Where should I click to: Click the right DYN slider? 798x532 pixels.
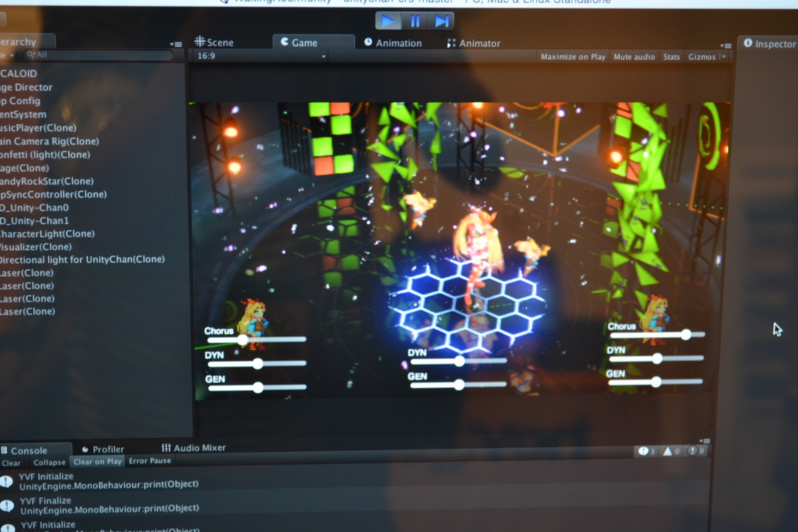656,358
